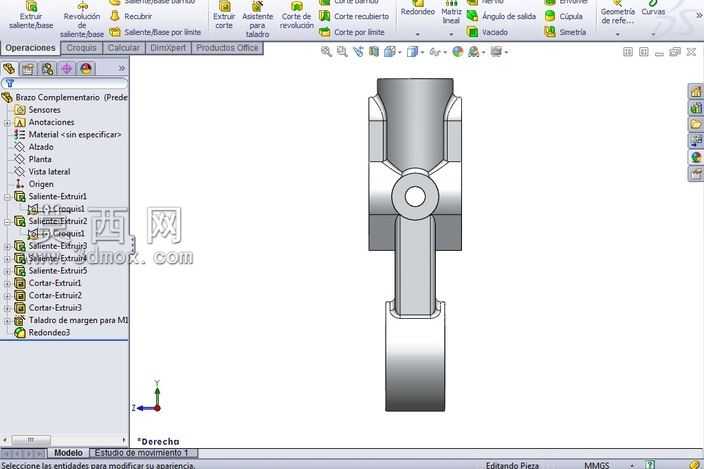
Task: Select the Redondeo fillet tool
Action: [418, 10]
